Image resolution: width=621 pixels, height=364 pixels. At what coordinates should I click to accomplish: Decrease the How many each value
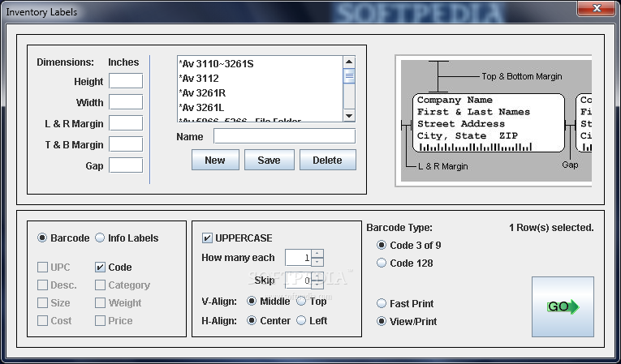click(x=317, y=262)
